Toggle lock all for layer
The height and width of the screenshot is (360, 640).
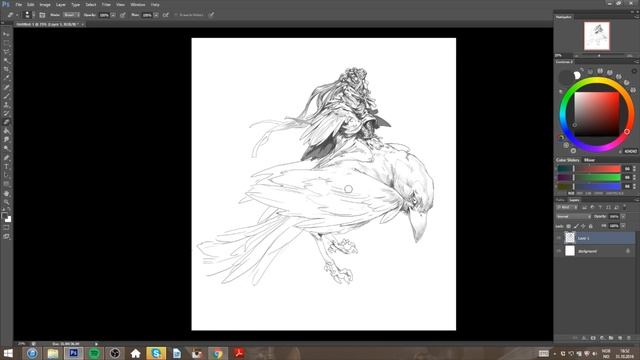(x=591, y=226)
